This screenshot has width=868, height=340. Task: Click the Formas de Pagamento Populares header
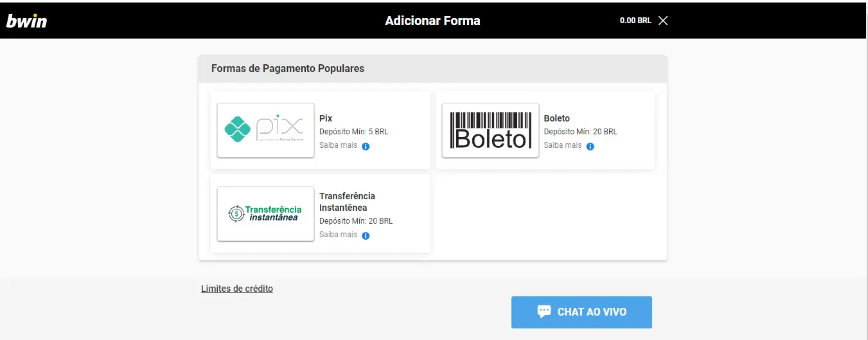288,68
